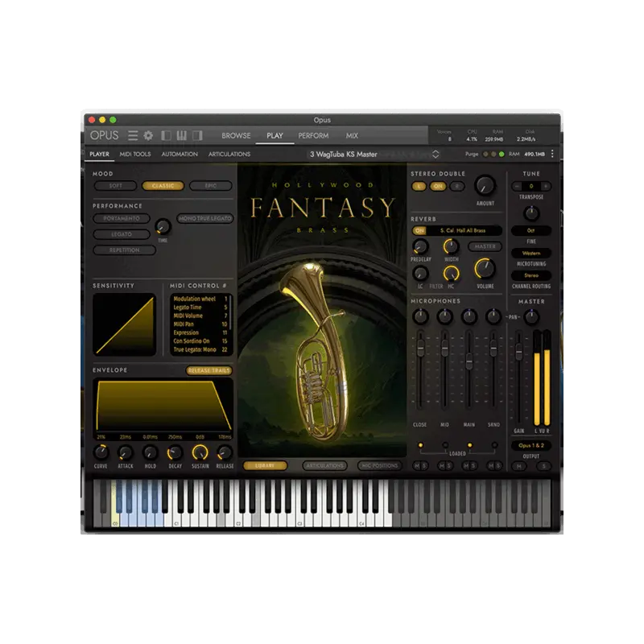Switch to the Play page

275,135
